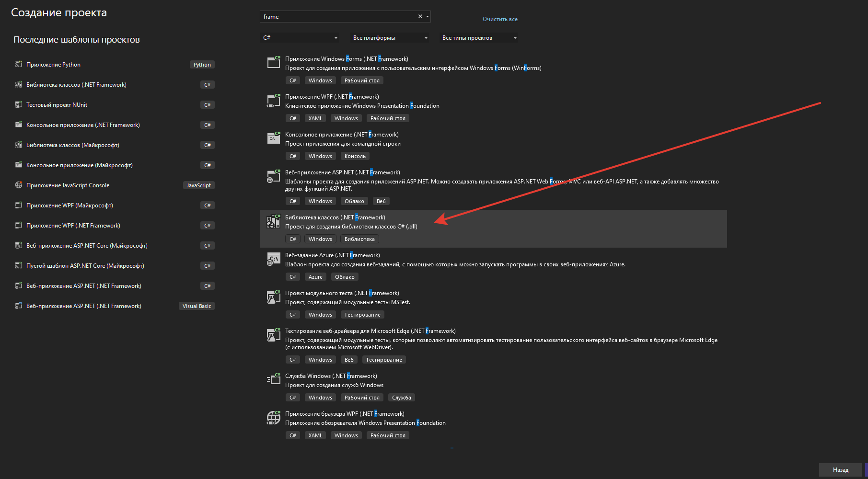This screenshot has width=868, height=479.
Task: Click the Microsoft Edge WebDriver testing template icon
Action: (x=273, y=335)
